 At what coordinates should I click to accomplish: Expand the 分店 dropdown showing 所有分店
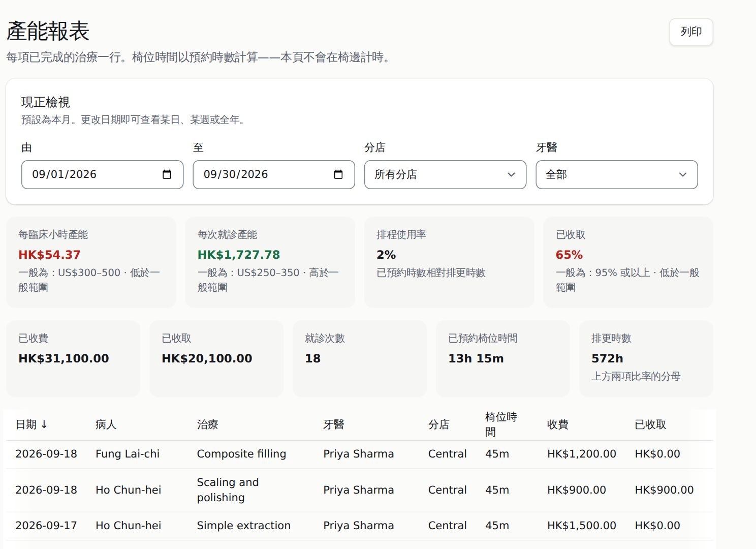[445, 174]
